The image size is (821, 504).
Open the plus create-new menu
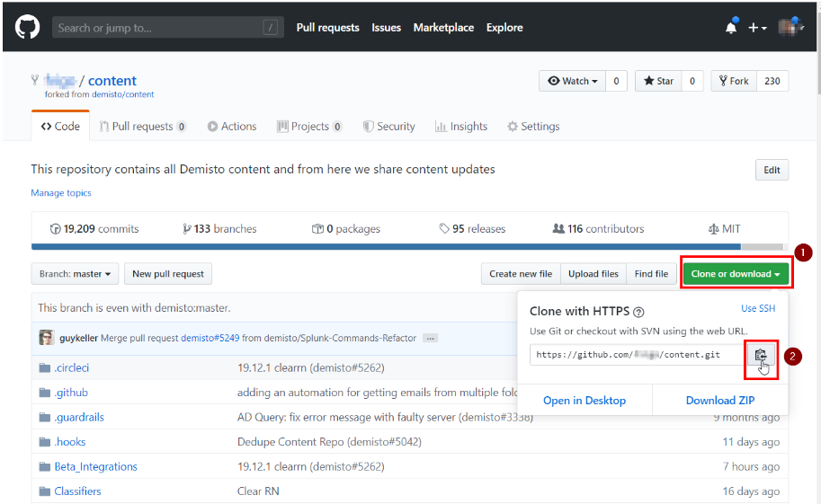pos(757,28)
